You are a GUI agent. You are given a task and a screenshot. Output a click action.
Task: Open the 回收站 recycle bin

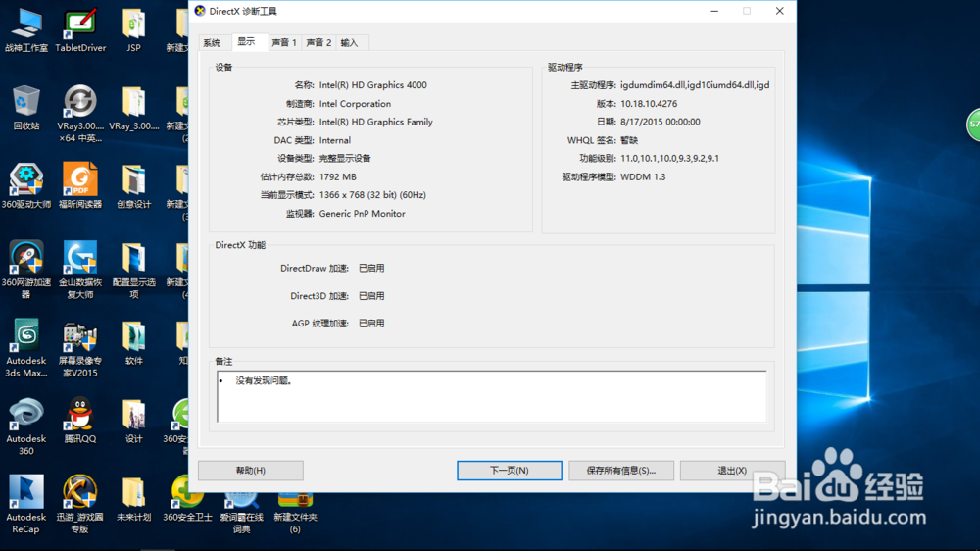pos(26,108)
